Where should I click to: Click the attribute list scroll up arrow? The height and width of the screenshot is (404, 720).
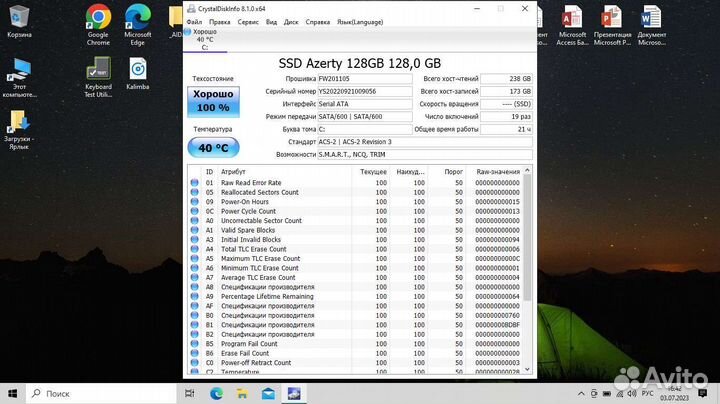tap(527, 170)
